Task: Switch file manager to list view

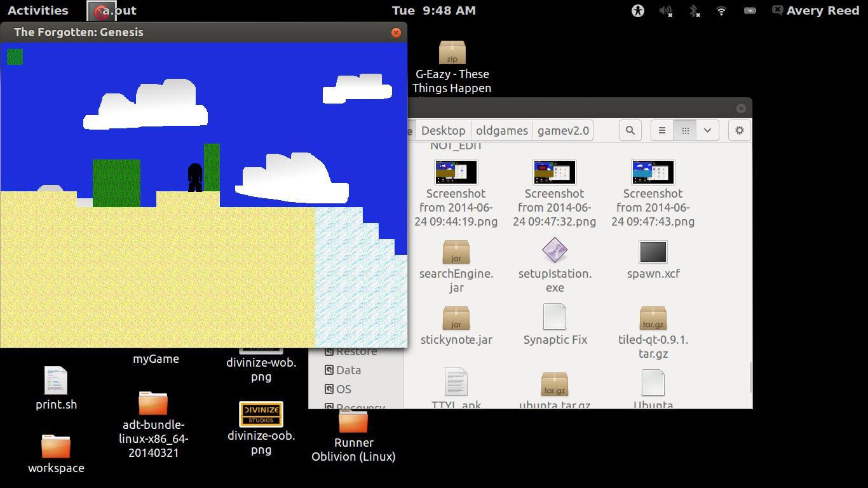Action: pyautogui.click(x=661, y=130)
